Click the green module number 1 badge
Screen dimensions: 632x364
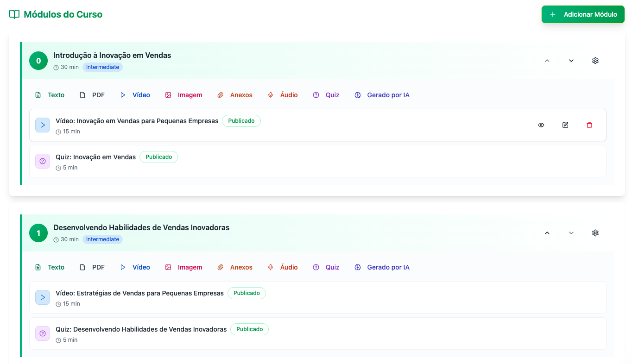tap(38, 233)
